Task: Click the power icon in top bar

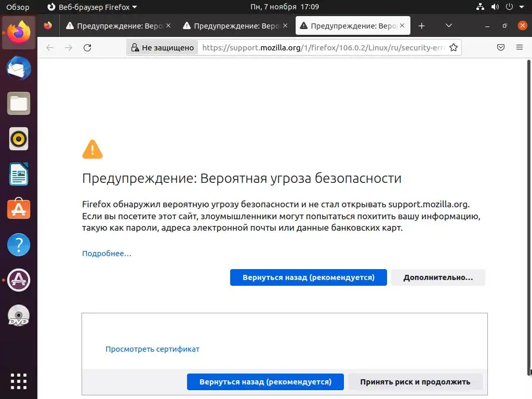Action: click(509, 7)
